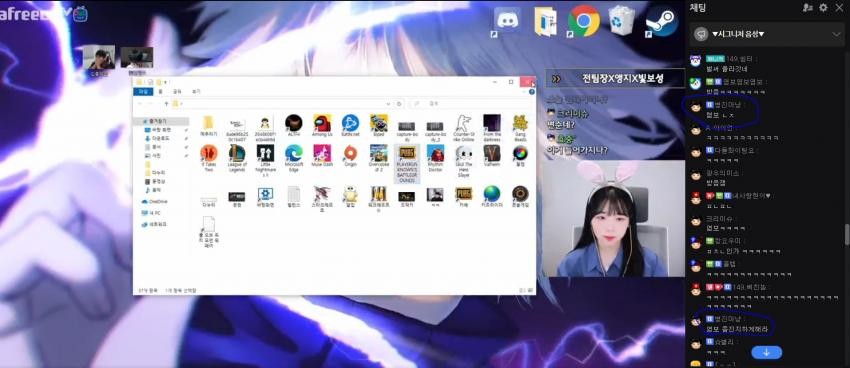850x368 pixels.
Task: Launch the Microsoft Edge shortcut
Action: [294, 158]
